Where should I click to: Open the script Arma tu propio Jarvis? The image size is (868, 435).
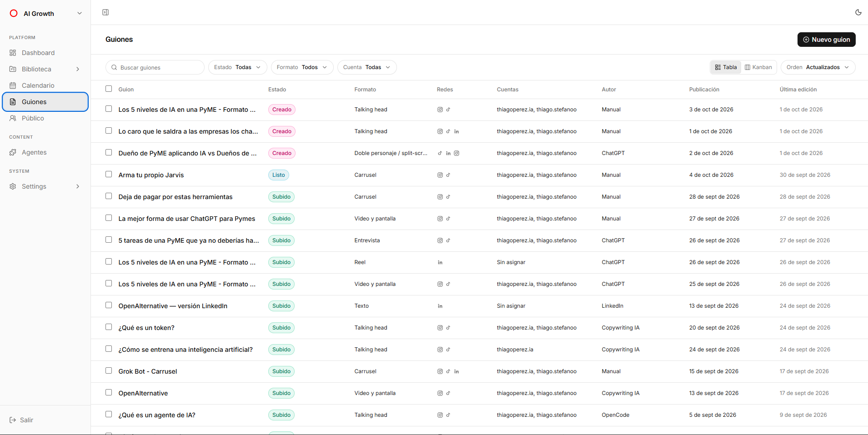151,175
